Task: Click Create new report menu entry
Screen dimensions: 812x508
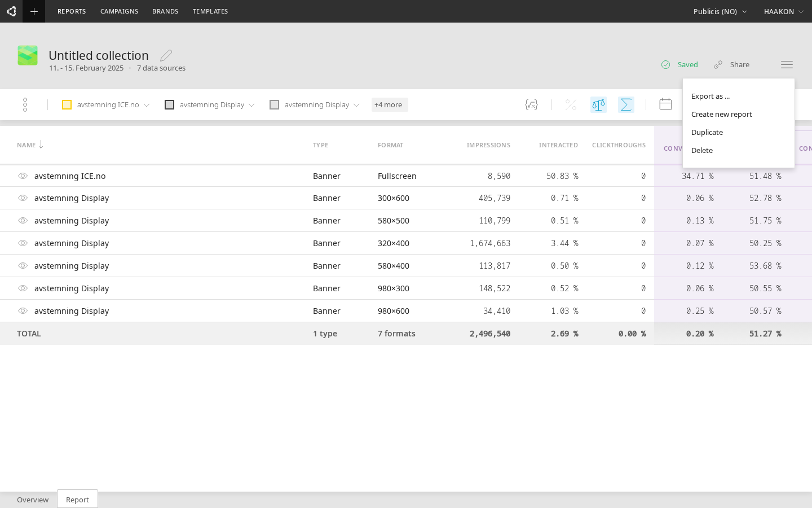Action: coord(722,114)
